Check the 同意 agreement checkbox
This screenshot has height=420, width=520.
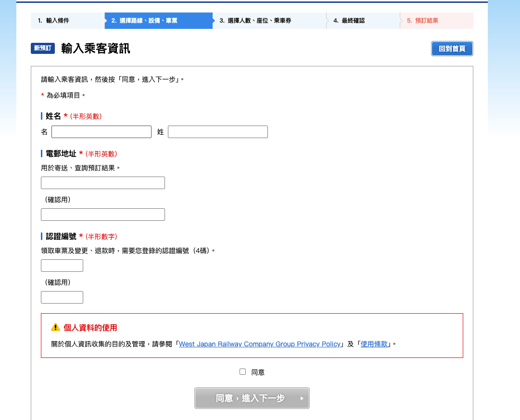[x=243, y=371]
